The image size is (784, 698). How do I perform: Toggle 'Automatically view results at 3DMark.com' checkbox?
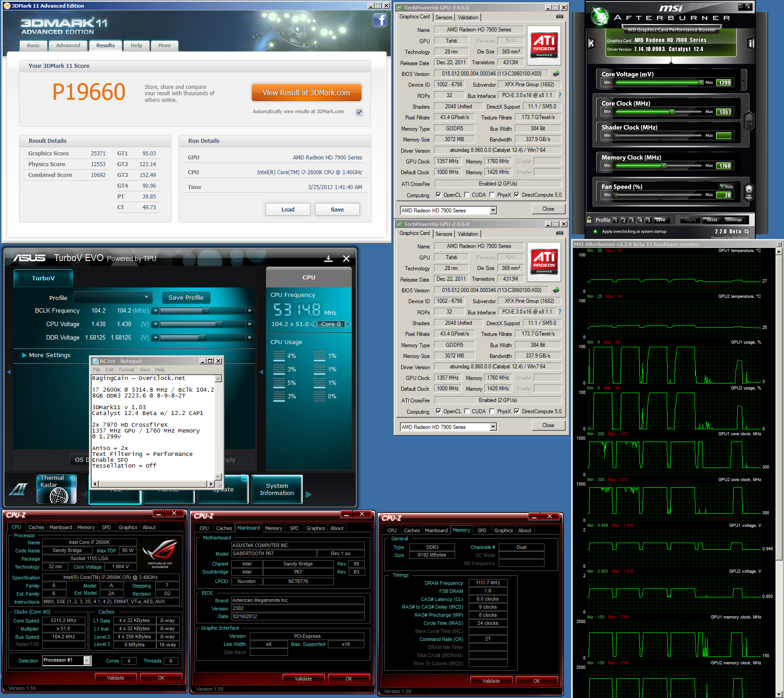[x=359, y=112]
